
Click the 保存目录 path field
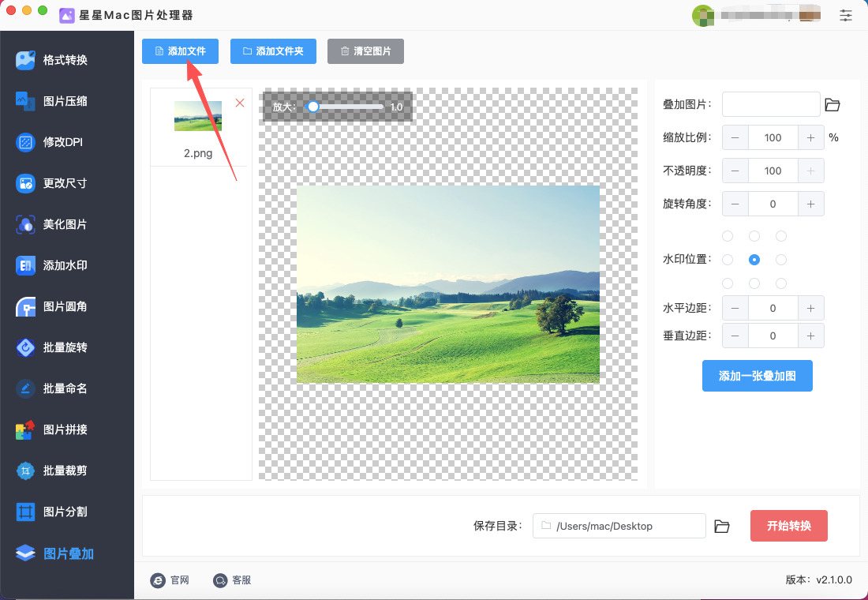pos(619,526)
